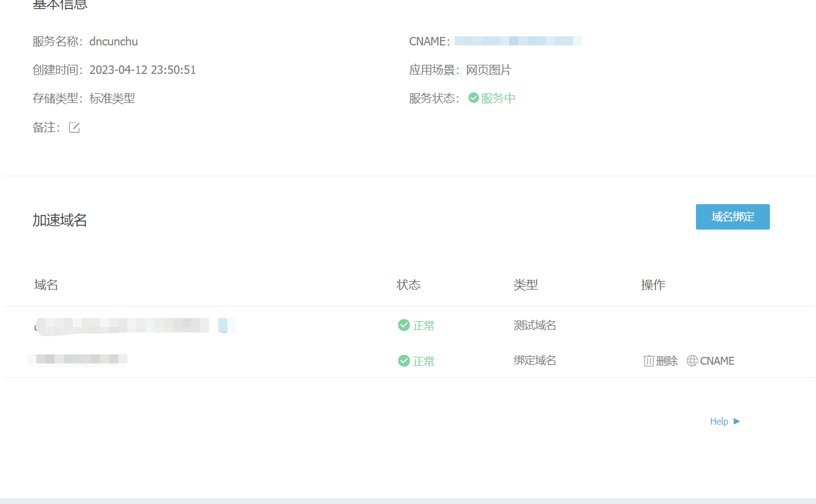Select the 状态 column header

[409, 285]
